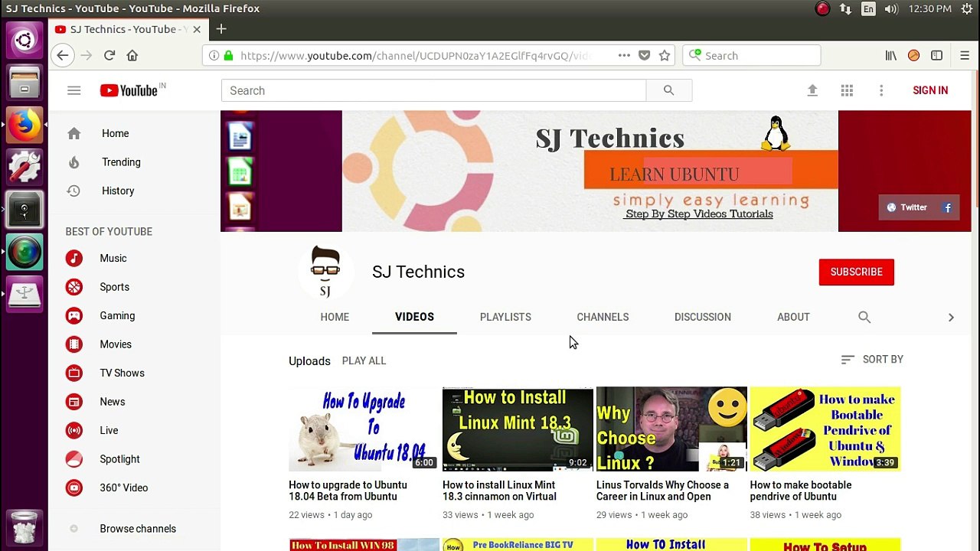Image resolution: width=980 pixels, height=551 pixels.
Task: Click PLAY ALL uploads
Action: point(364,360)
